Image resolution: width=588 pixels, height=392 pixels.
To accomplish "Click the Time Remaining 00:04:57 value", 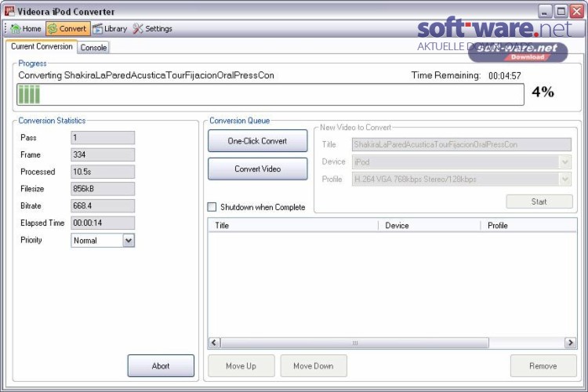I will pyautogui.click(x=504, y=76).
